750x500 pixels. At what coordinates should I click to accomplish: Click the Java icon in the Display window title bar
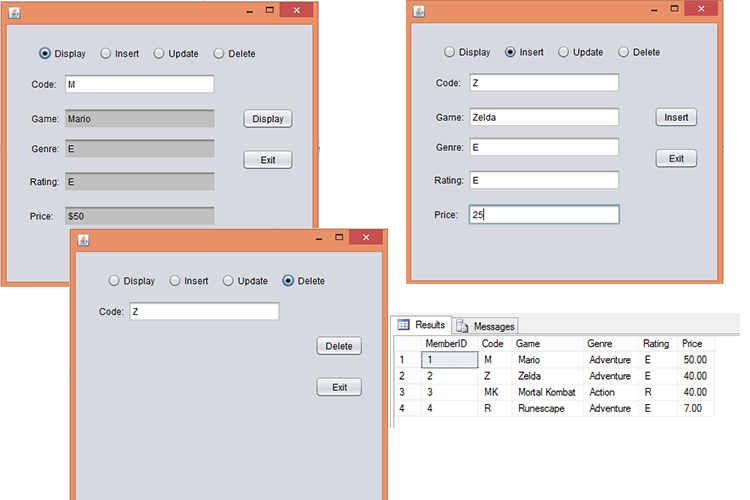[14, 12]
